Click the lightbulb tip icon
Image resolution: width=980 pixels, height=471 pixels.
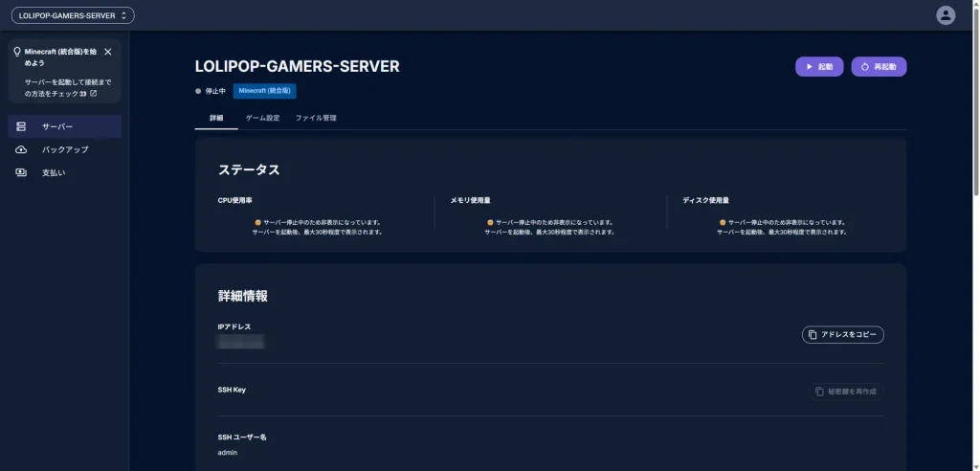click(x=17, y=52)
